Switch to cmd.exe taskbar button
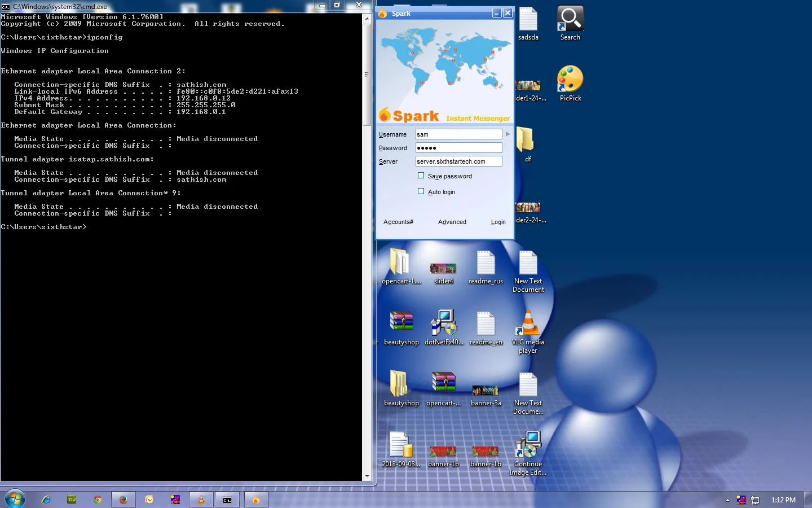This screenshot has width=812, height=508. [x=227, y=500]
